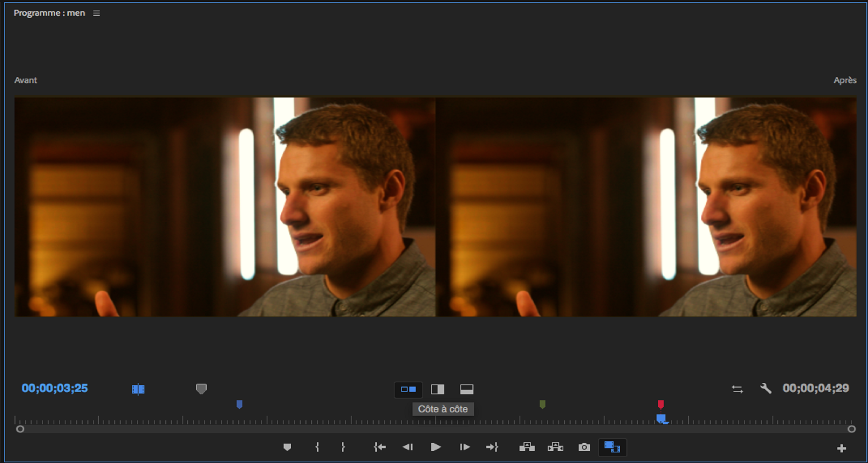Image resolution: width=868 pixels, height=463 pixels.
Task: Open the wrench settings menu
Action: click(765, 388)
